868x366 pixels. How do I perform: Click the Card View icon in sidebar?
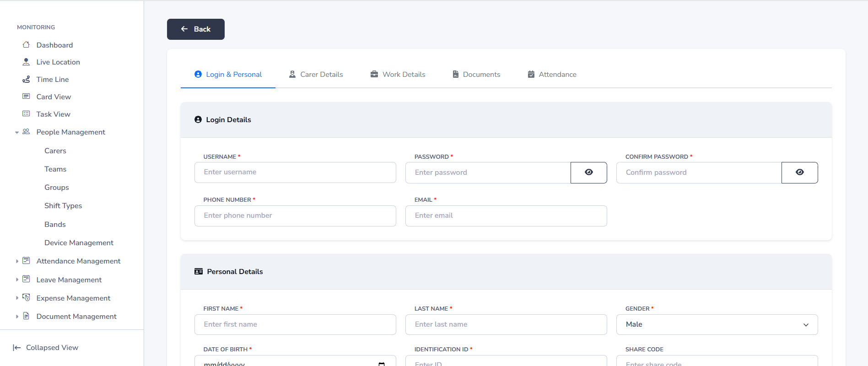pos(26,97)
